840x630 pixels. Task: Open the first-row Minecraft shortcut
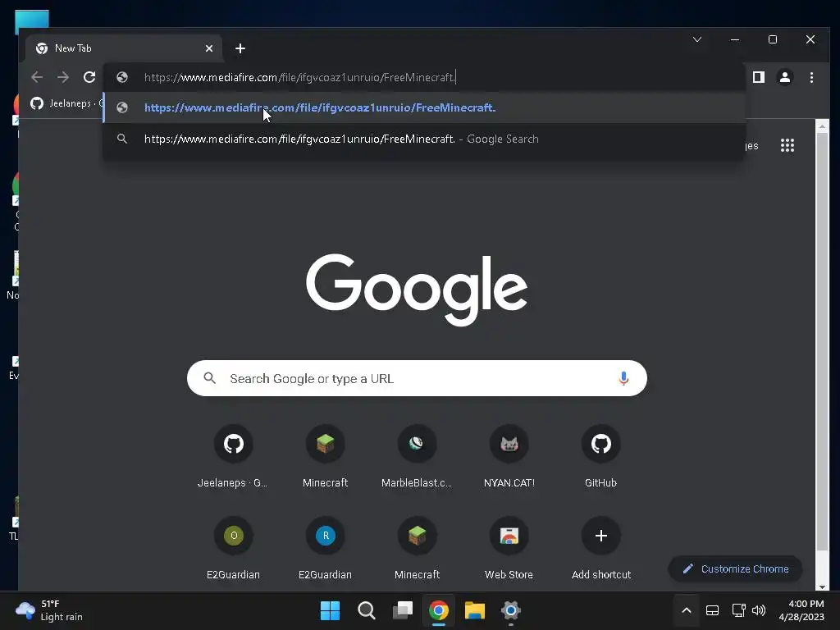(325, 457)
